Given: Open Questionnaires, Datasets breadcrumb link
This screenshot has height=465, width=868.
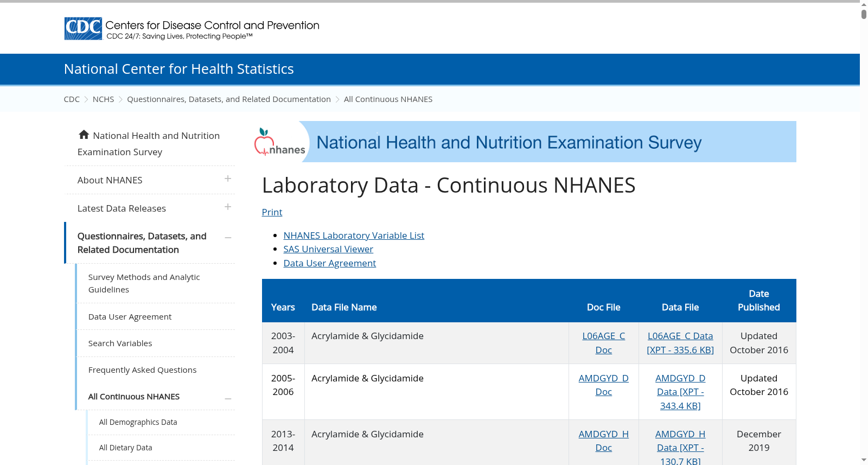Looking at the screenshot, I should pos(229,99).
